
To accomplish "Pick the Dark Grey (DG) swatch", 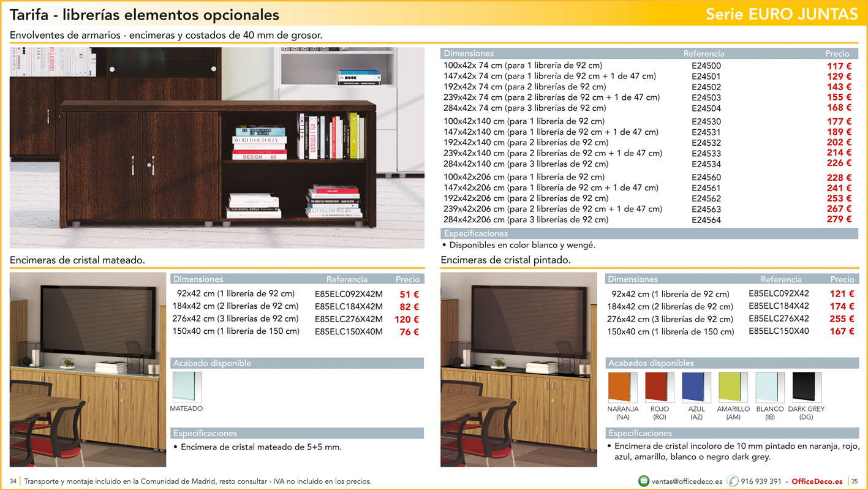I will 806,387.
